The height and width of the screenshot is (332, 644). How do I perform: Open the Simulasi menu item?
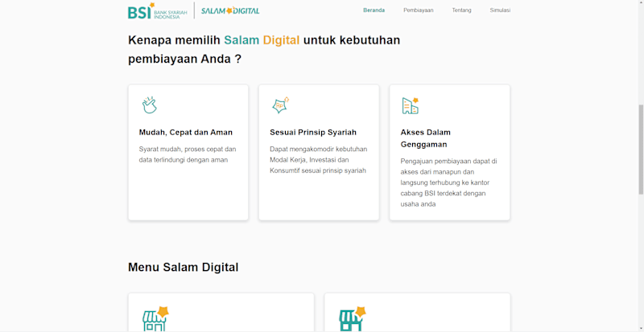click(500, 10)
